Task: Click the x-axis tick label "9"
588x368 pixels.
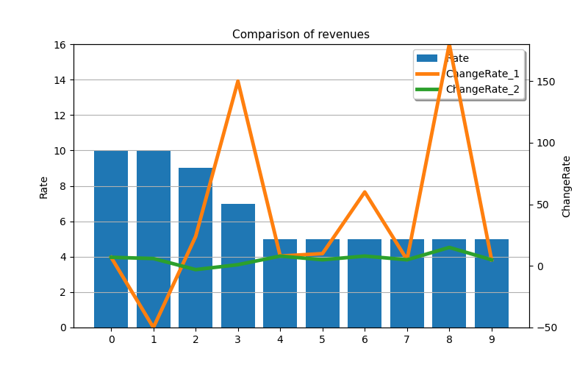Action: pyautogui.click(x=492, y=340)
